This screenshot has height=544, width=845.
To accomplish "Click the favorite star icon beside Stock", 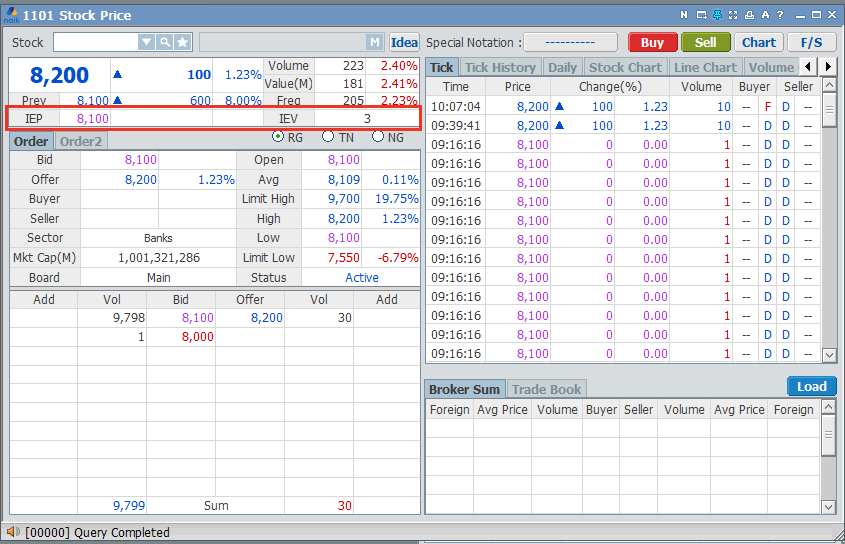I will (x=182, y=42).
